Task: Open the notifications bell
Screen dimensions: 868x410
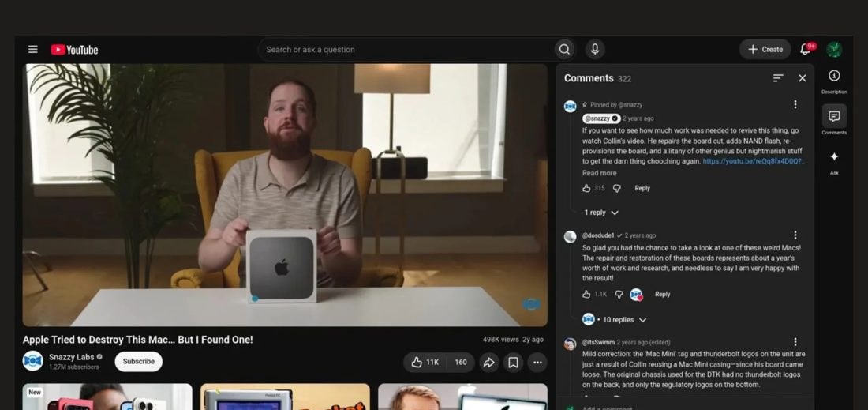Action: click(806, 49)
